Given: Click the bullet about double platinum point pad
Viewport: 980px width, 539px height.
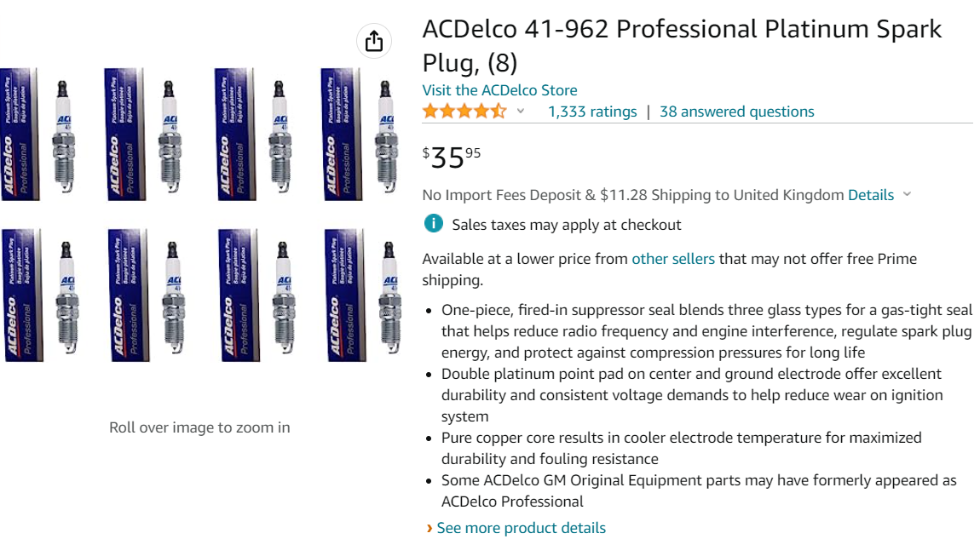Looking at the screenshot, I should (x=691, y=395).
